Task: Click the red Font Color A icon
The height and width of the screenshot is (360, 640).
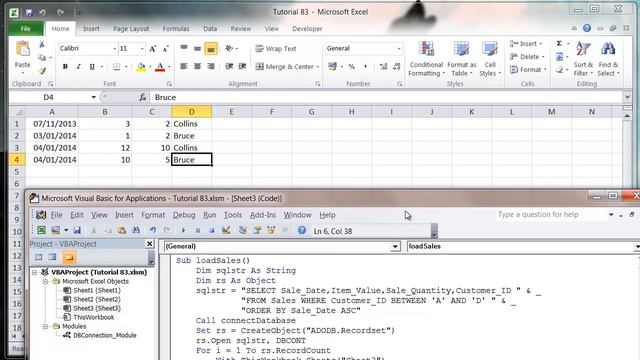Action: coord(160,67)
